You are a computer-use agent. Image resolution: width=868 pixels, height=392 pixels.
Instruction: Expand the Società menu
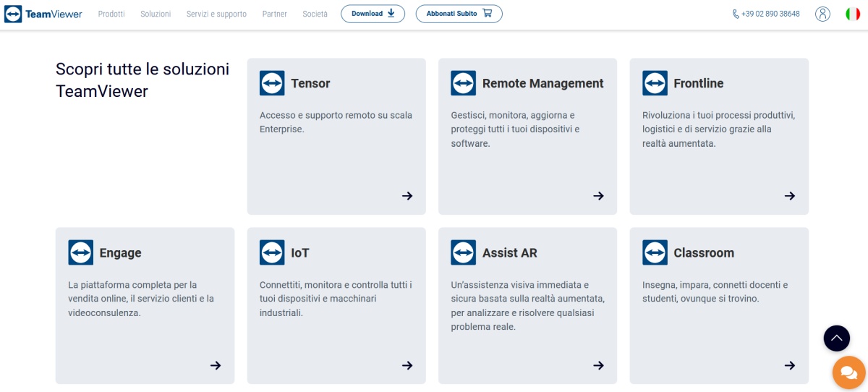tap(315, 14)
